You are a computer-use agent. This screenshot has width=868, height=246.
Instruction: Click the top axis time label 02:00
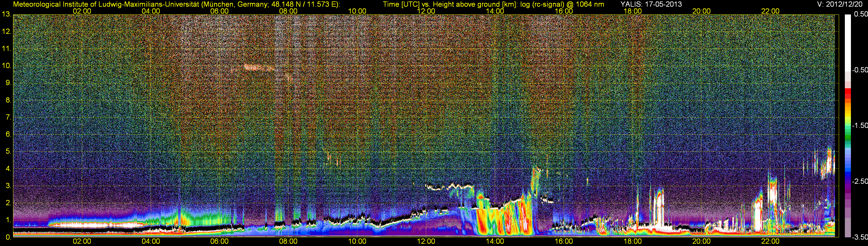click(82, 11)
